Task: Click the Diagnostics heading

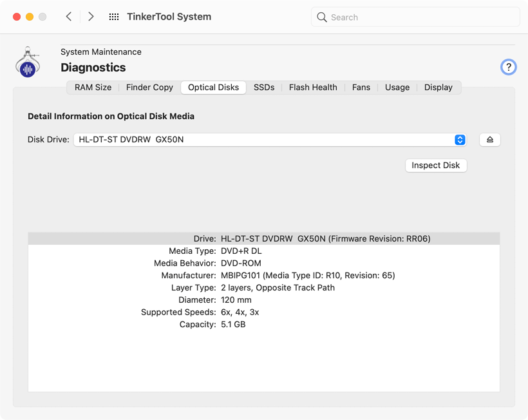Action: pyautogui.click(x=93, y=68)
